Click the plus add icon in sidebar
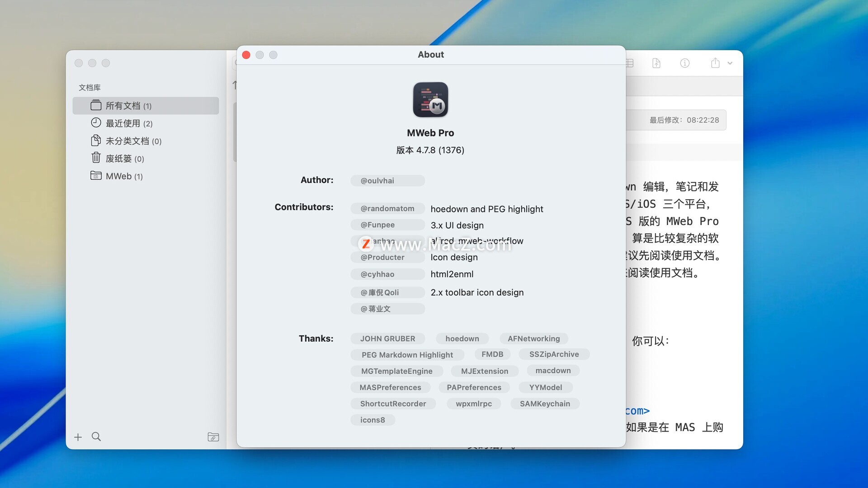 coord(78,437)
